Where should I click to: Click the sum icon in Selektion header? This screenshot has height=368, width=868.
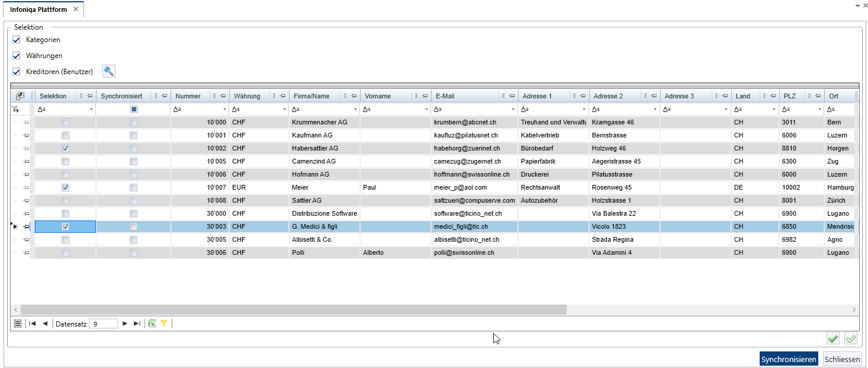(82, 96)
